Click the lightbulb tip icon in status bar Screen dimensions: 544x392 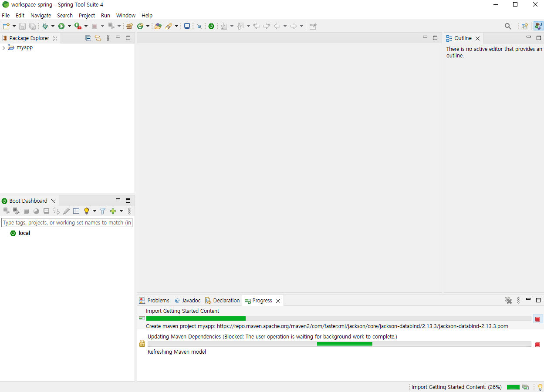click(x=540, y=387)
